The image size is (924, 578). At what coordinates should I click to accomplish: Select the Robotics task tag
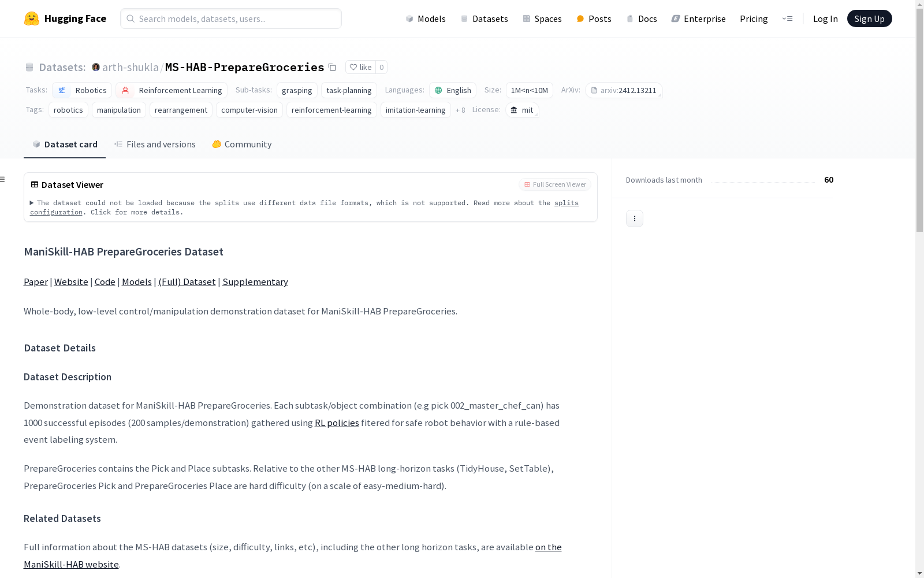click(82, 90)
